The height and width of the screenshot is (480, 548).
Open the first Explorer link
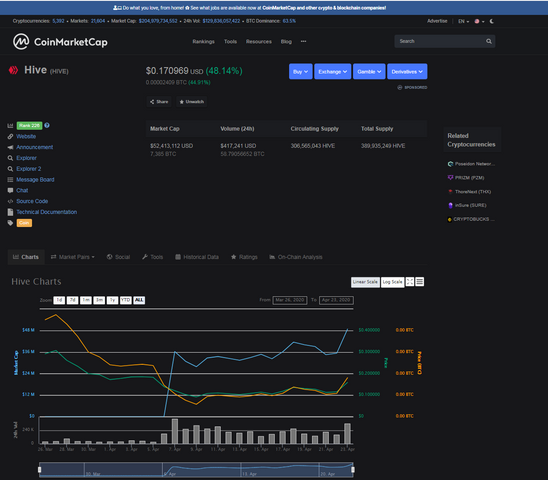tap(26, 158)
